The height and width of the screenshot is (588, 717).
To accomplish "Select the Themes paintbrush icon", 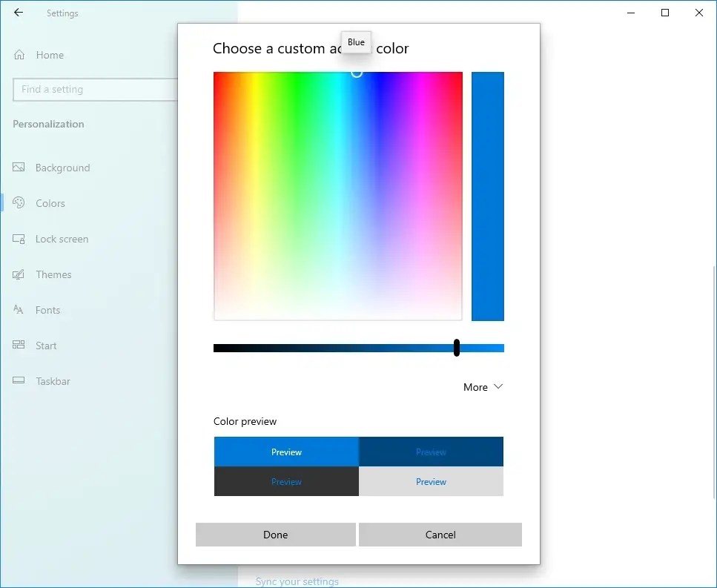I will pos(17,274).
